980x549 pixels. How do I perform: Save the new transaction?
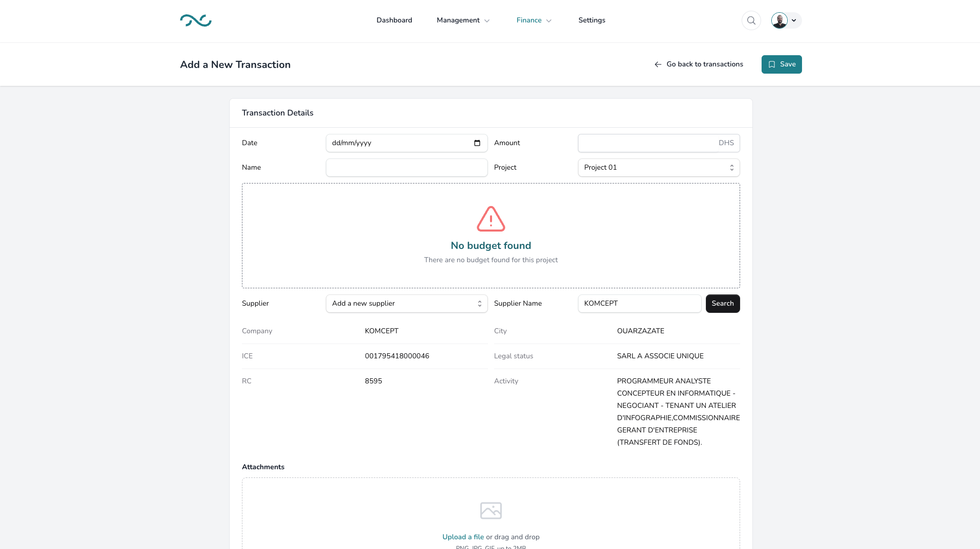coord(781,64)
